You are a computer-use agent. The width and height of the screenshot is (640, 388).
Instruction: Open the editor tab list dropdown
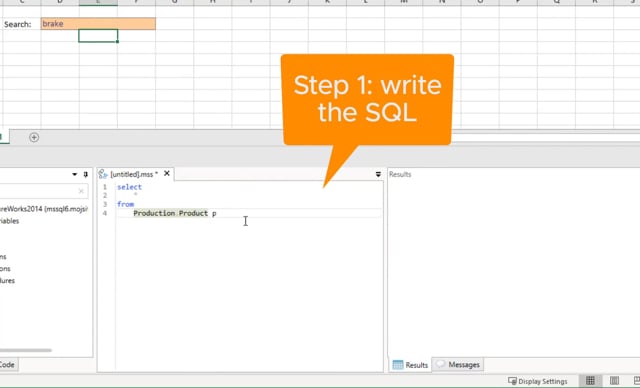click(x=378, y=174)
